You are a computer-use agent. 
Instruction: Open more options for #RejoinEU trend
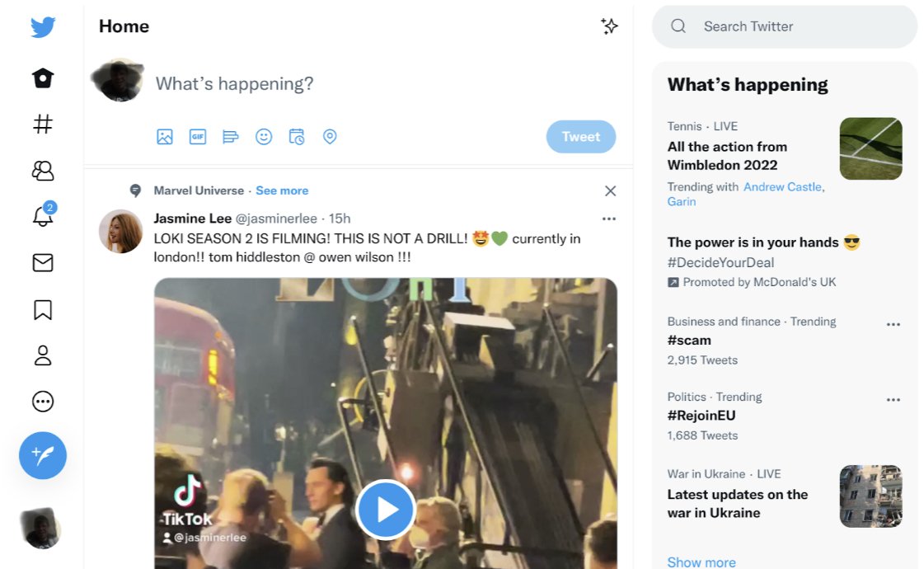tap(894, 400)
